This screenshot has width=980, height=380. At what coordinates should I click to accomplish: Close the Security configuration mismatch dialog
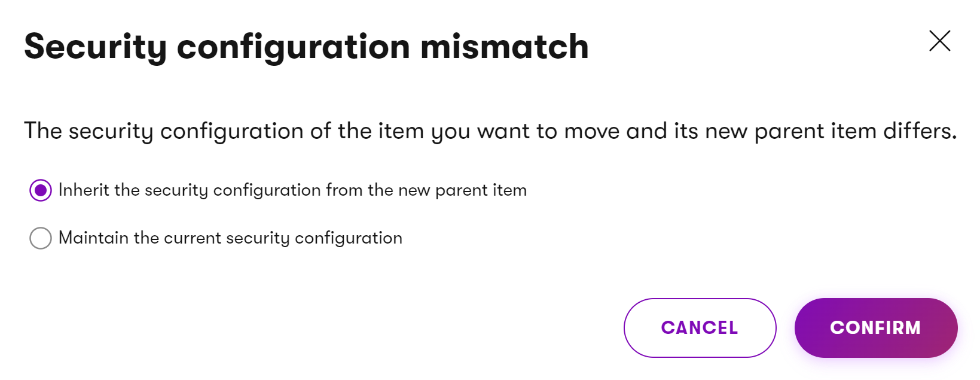point(939,41)
